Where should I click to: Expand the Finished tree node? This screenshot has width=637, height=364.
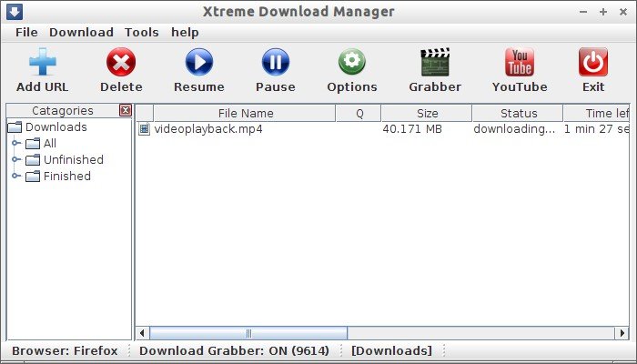[x=15, y=176]
